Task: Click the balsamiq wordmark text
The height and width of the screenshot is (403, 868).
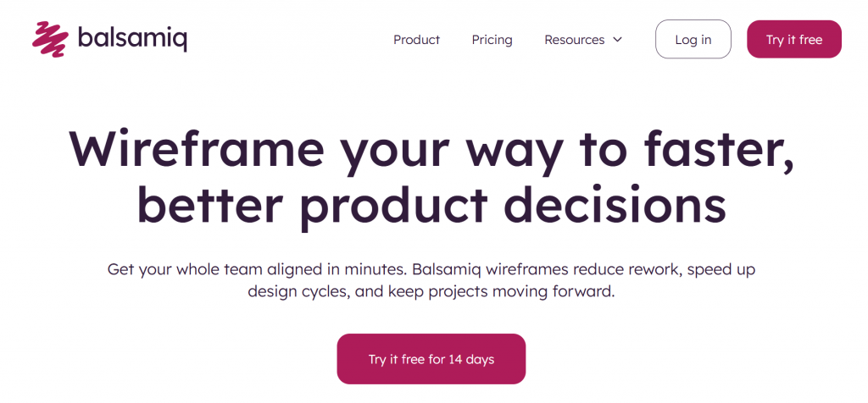Action: (131, 39)
